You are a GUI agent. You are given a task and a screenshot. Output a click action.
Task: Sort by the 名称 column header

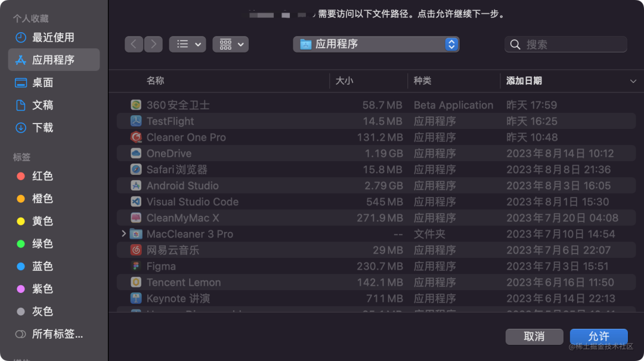[x=155, y=81]
